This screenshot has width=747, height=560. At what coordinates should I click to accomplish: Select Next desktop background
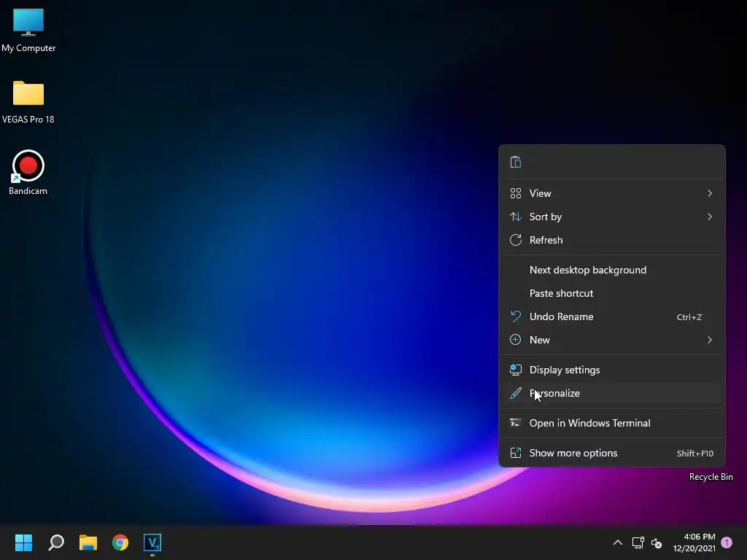(612, 270)
